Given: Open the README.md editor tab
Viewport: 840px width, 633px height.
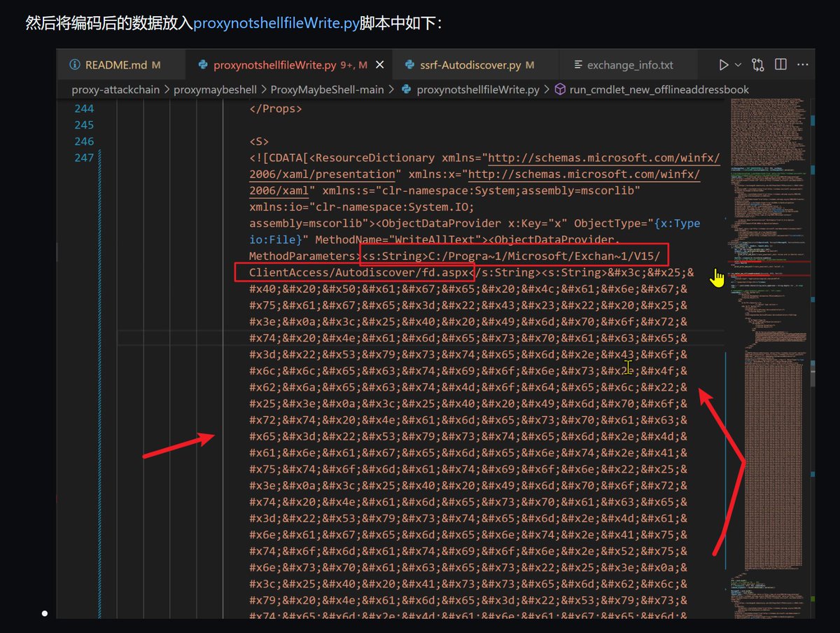Looking at the screenshot, I should (115, 65).
